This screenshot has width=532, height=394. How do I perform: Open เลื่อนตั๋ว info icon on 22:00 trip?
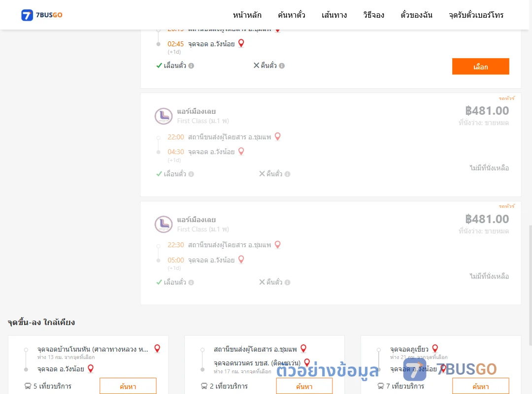pos(191,174)
